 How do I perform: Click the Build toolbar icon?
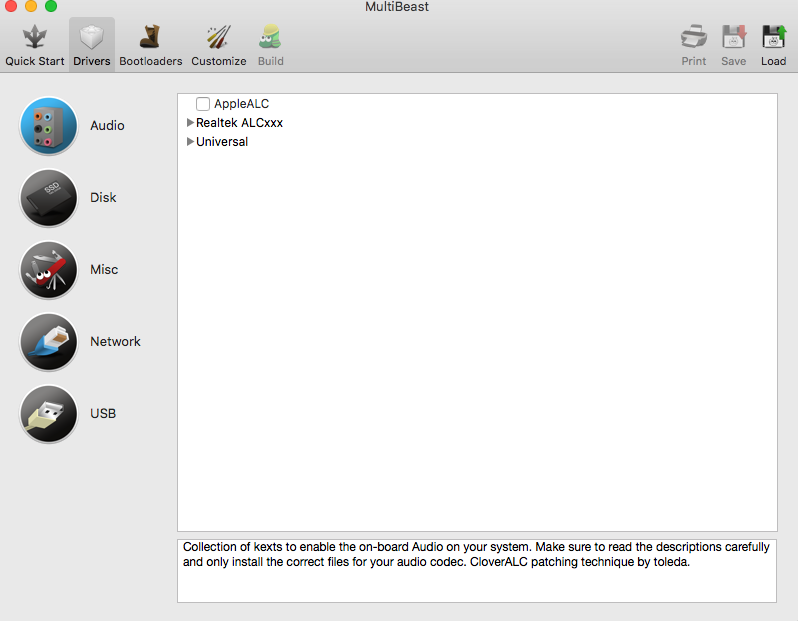[x=270, y=37]
